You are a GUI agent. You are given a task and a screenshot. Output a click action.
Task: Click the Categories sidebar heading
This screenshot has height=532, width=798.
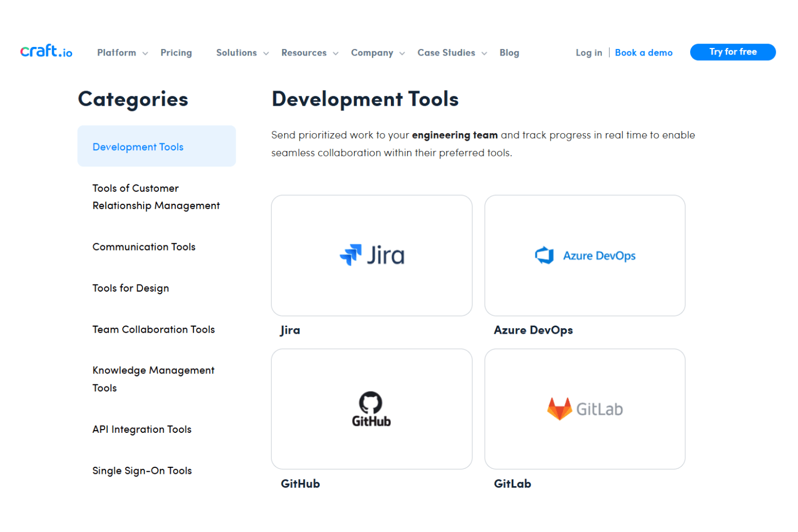click(x=133, y=100)
